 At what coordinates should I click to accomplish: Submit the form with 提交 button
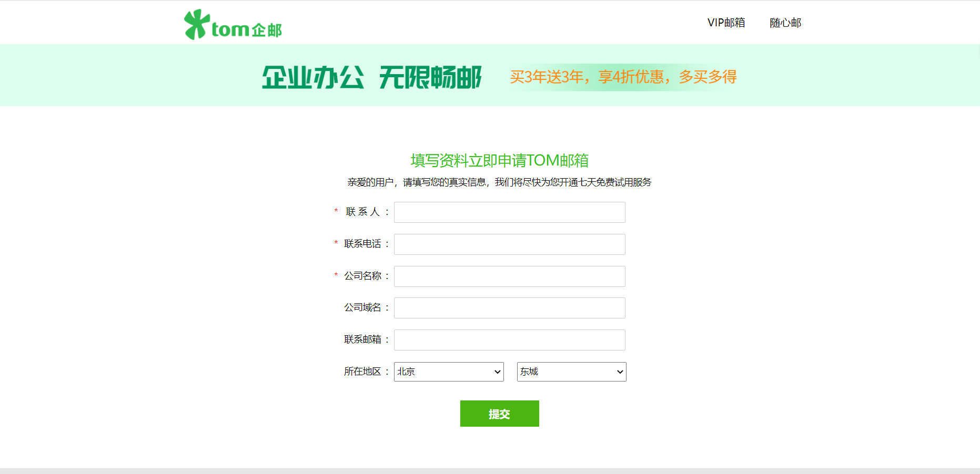pos(499,414)
